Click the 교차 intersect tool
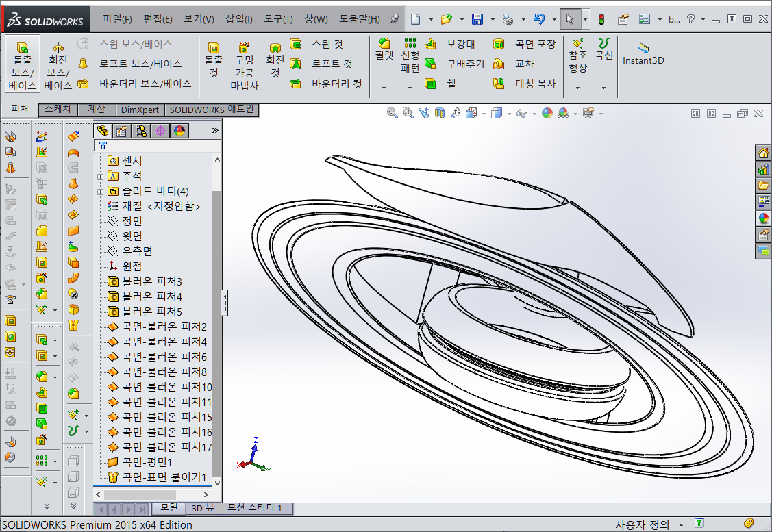The image size is (772, 532). [514, 64]
